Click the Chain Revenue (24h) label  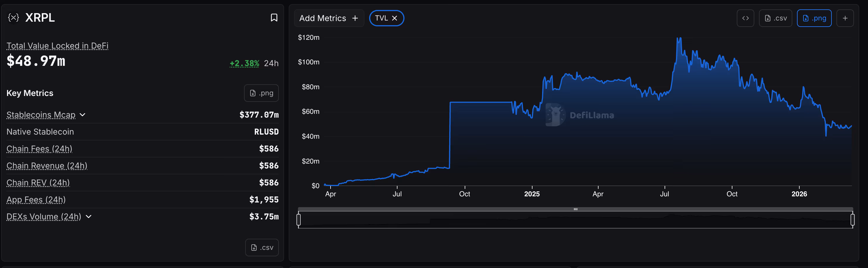47,166
